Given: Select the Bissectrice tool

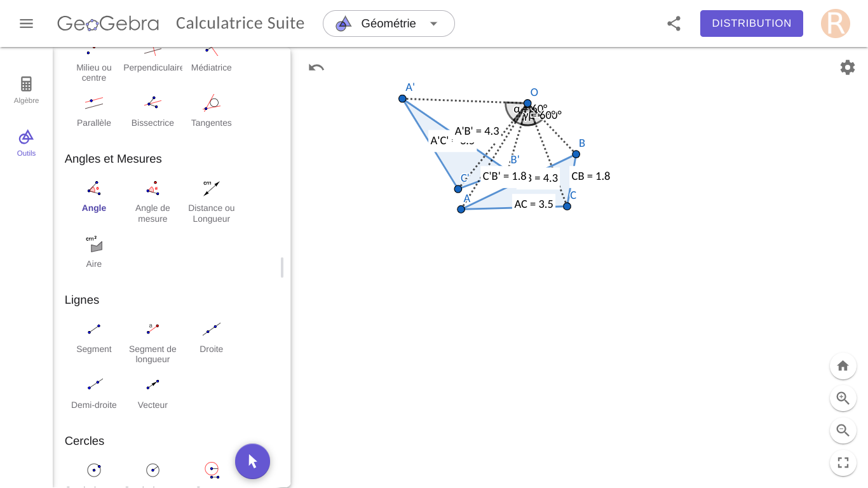Looking at the screenshot, I should (x=153, y=111).
